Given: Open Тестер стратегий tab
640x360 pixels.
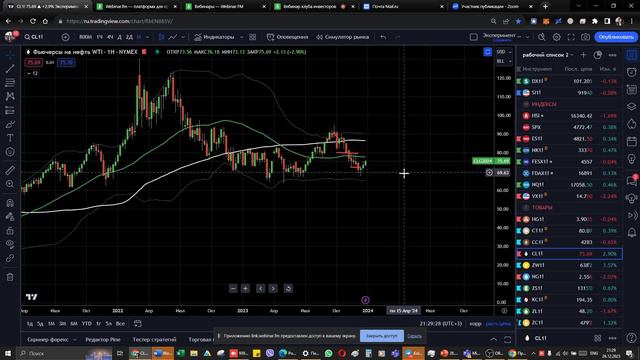Looking at the screenshot, I should [x=154, y=340].
